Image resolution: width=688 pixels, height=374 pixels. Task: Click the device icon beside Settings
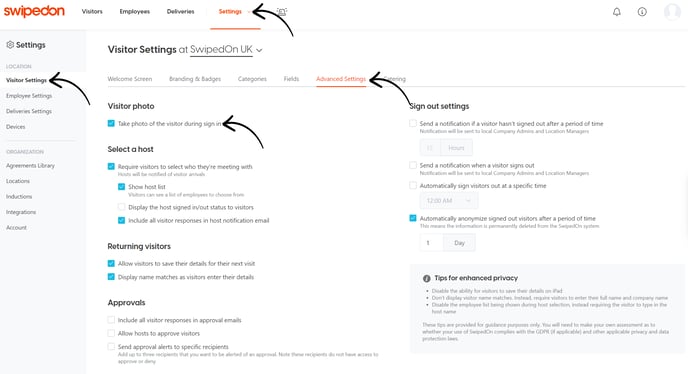(282, 12)
